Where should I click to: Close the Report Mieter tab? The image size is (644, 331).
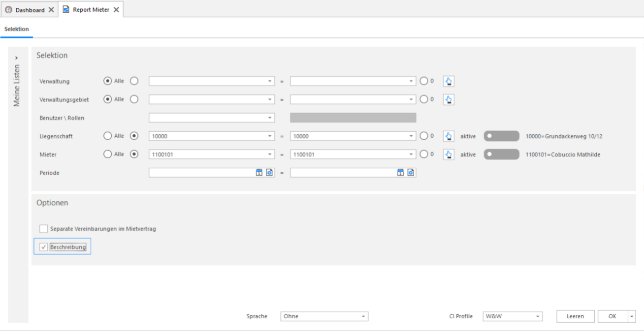click(116, 10)
